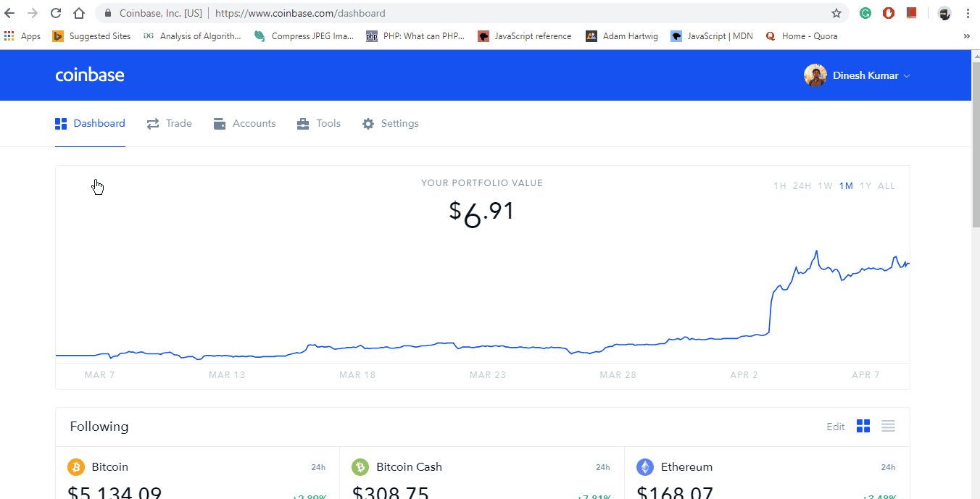This screenshot has height=499, width=980.
Task: Click the Dashboard grid icon
Action: click(61, 123)
